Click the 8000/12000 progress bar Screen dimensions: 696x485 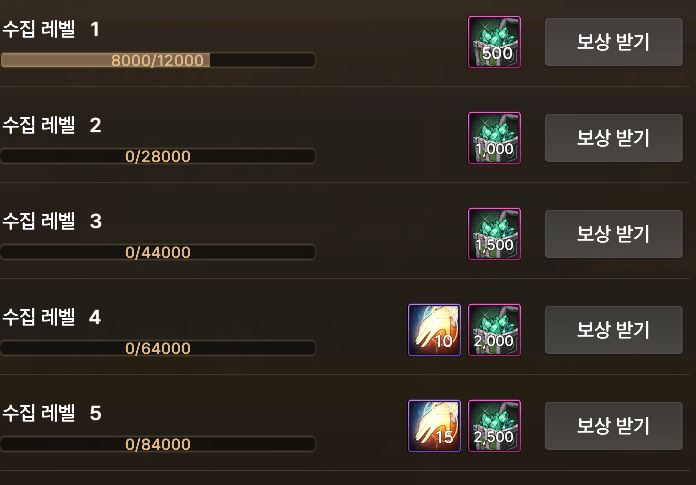click(158, 60)
